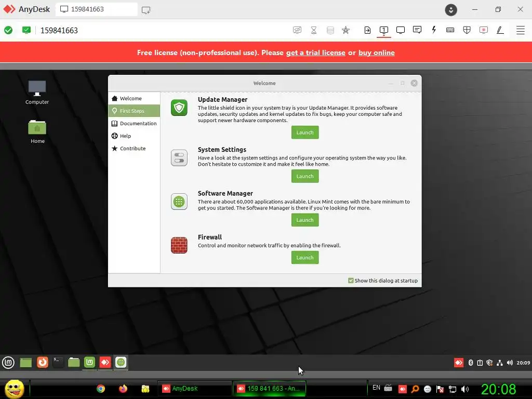Launch the Firewall configuration

tap(305, 258)
